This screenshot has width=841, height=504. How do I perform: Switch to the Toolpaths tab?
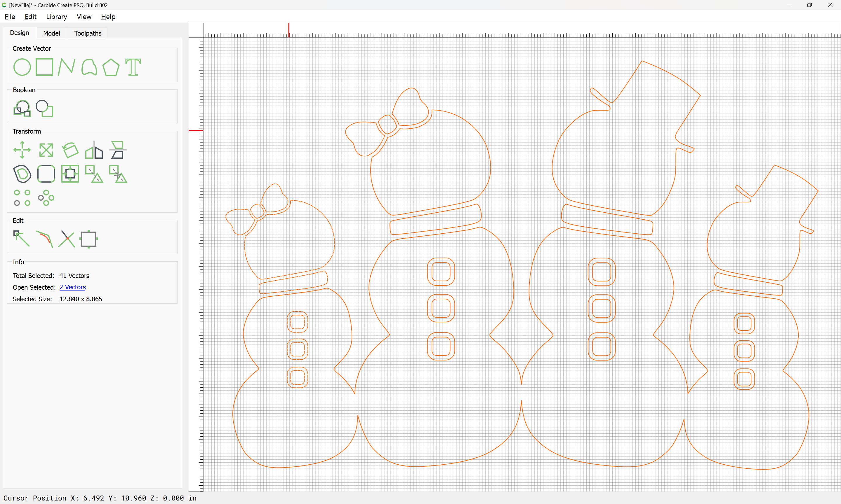click(x=88, y=33)
